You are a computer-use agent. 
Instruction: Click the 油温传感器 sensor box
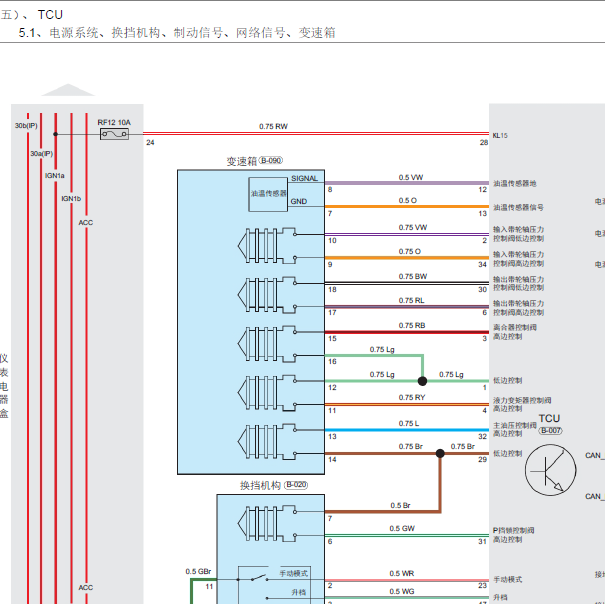(x=268, y=194)
